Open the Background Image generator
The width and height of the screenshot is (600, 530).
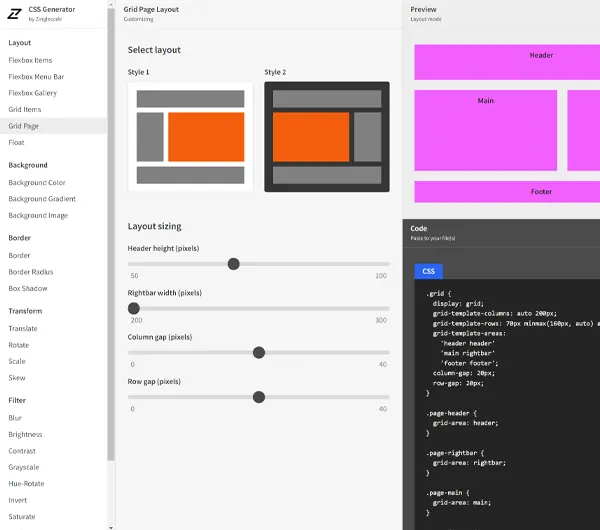click(x=38, y=215)
